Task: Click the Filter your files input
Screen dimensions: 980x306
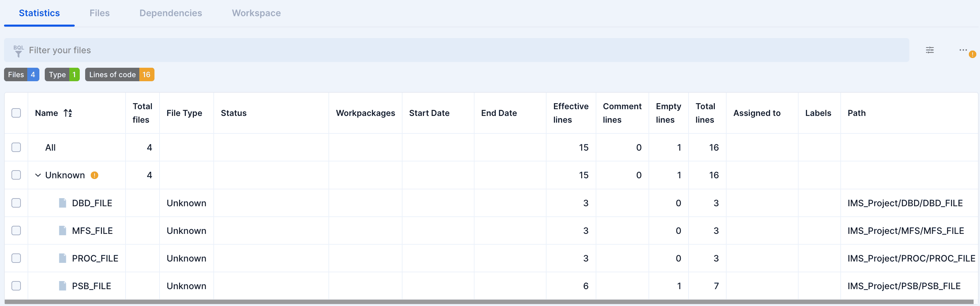Action: tap(457, 50)
